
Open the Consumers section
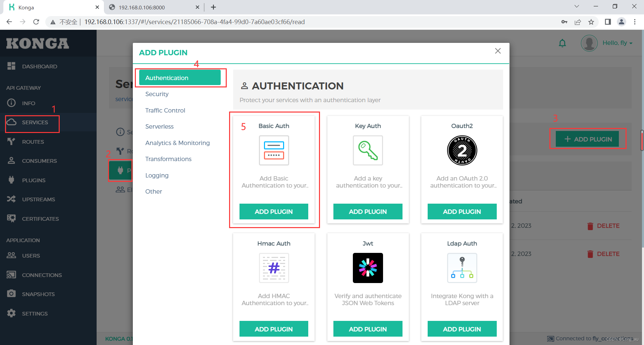point(40,161)
